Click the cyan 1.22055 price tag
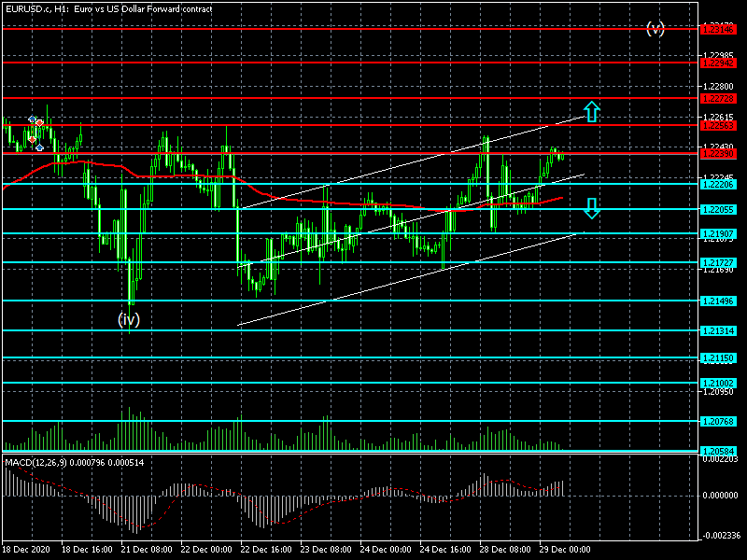The image size is (747, 560). pos(722,210)
